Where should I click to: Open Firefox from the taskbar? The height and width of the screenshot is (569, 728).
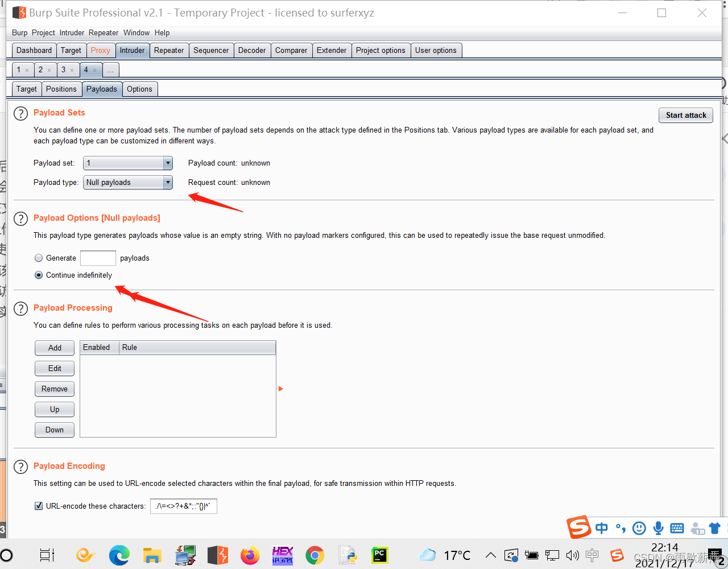click(x=250, y=555)
